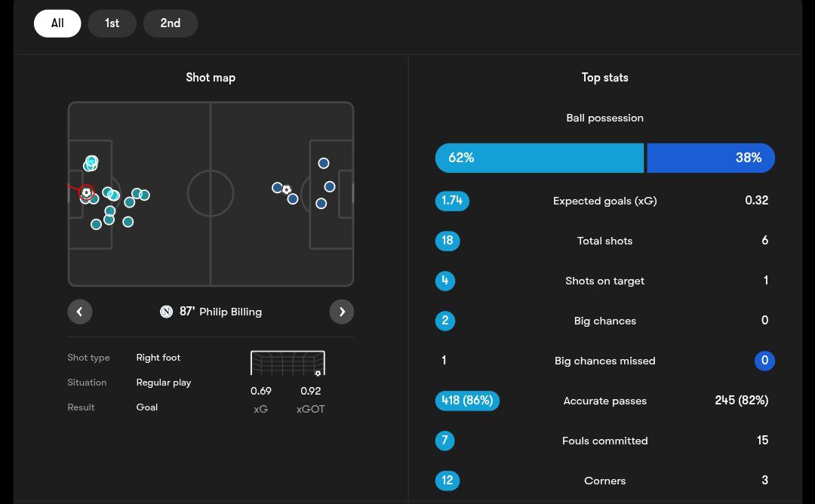
Task: Click the blue 0 big chances missed badge
Action: coord(764,361)
